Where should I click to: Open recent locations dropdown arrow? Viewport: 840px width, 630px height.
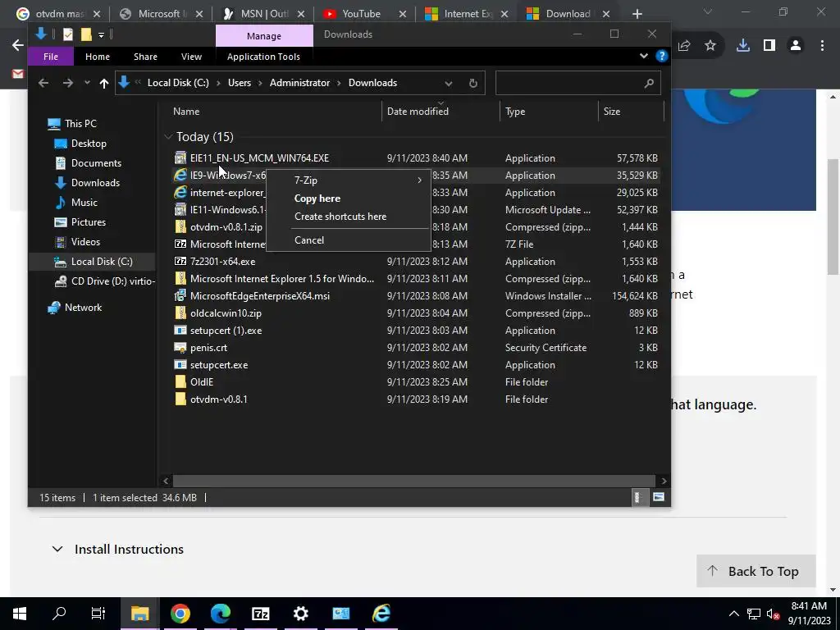87,83
